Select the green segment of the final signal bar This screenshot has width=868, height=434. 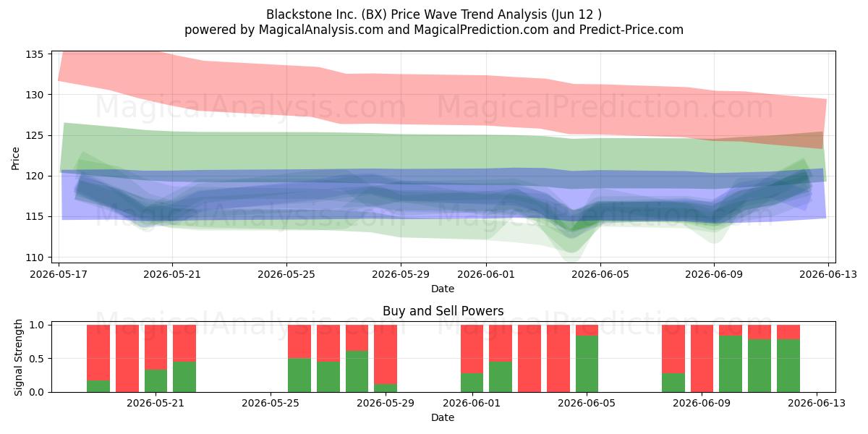tap(788, 365)
